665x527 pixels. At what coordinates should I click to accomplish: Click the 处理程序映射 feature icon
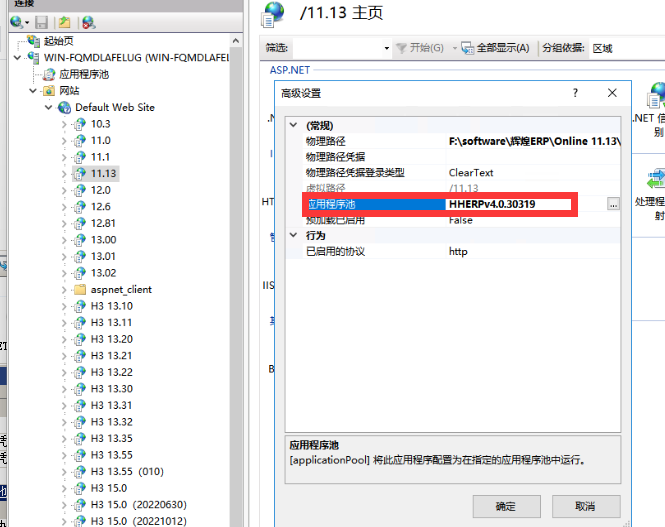(657, 180)
